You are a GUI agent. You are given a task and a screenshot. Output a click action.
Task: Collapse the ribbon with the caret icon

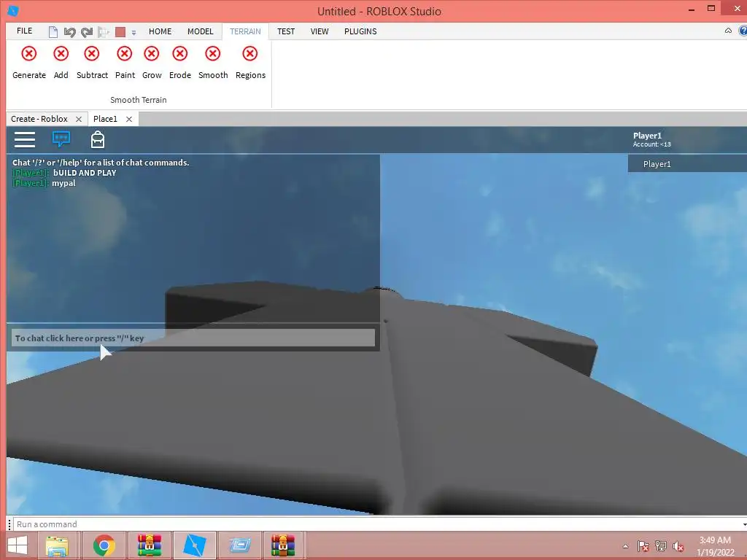(728, 31)
